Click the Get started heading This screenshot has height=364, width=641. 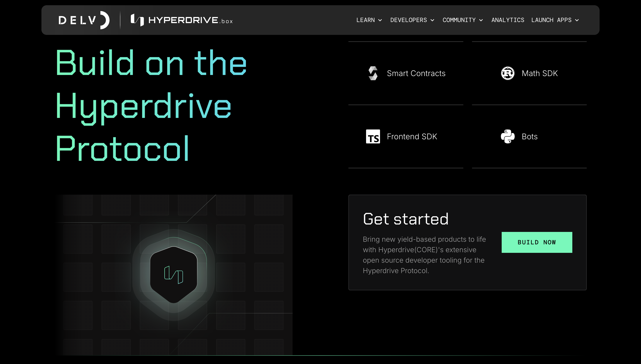tap(406, 219)
